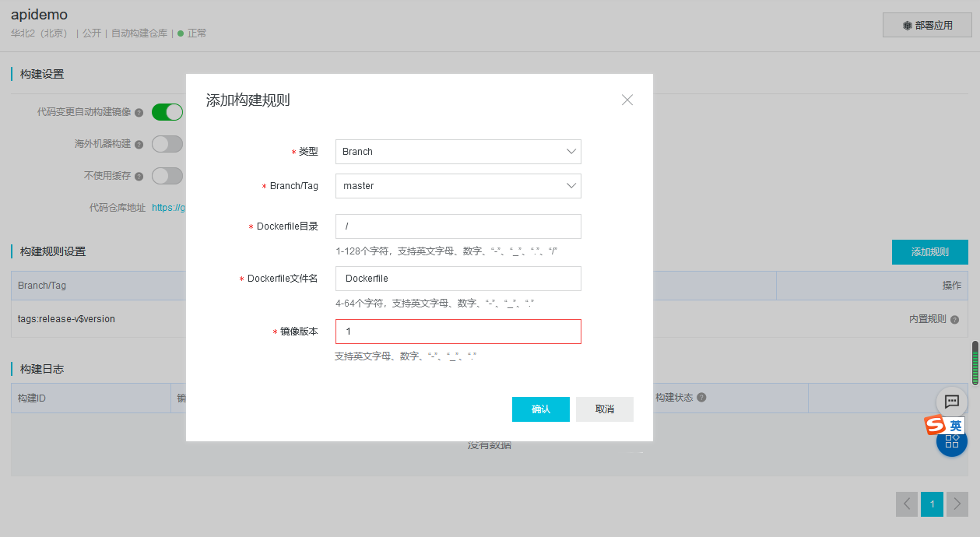Screen dimensions: 980x537
Task: Focus the 镜像版本 input field
Action: 458,332
